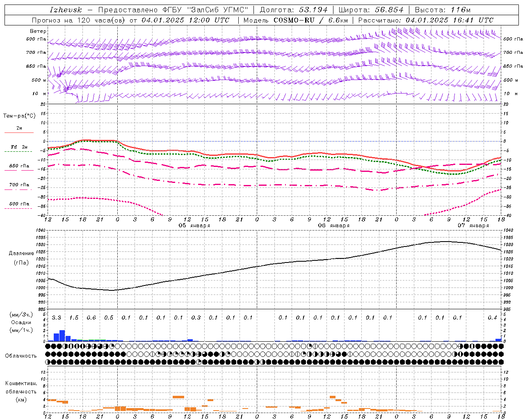Select the Модель COSMO-RU / 6.6км text

(x=296, y=20)
